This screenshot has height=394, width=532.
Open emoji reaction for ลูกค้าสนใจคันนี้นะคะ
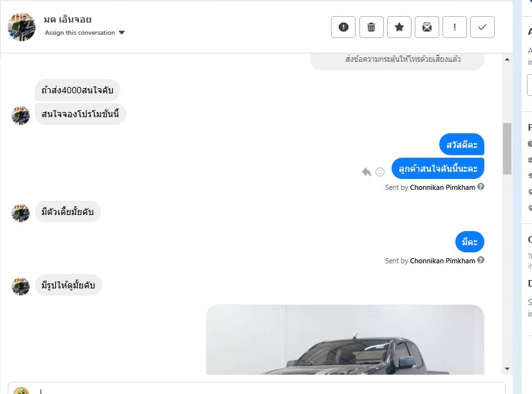[x=380, y=172]
